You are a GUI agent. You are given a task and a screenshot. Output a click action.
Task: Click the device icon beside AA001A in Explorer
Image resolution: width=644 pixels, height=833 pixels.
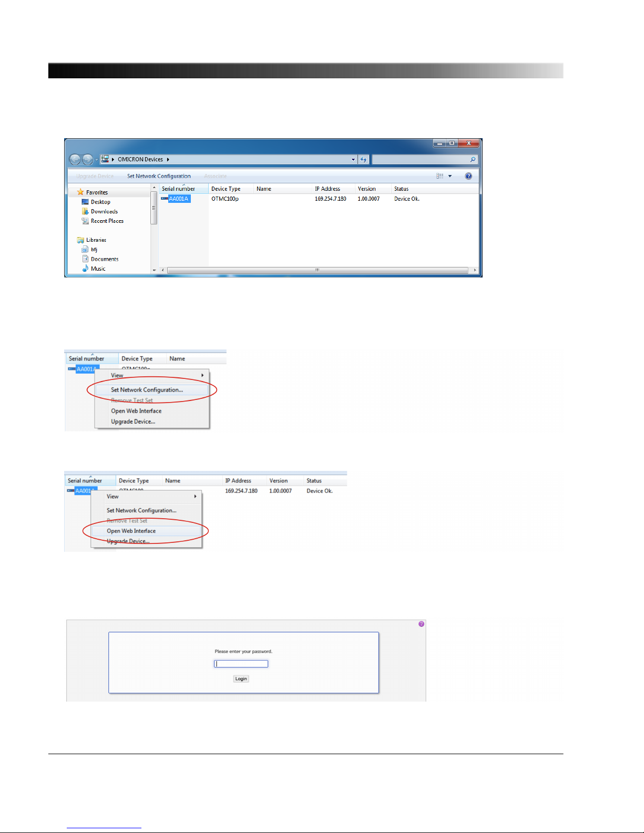coord(164,199)
